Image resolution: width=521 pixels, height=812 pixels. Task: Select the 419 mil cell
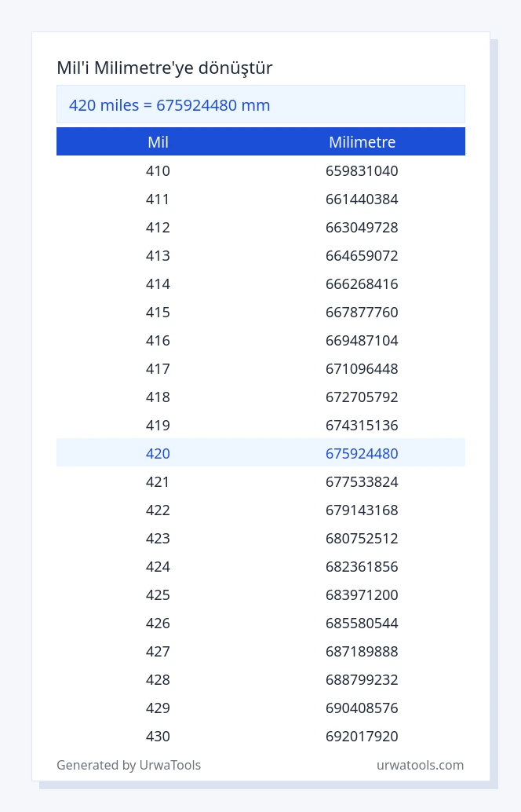click(x=158, y=425)
